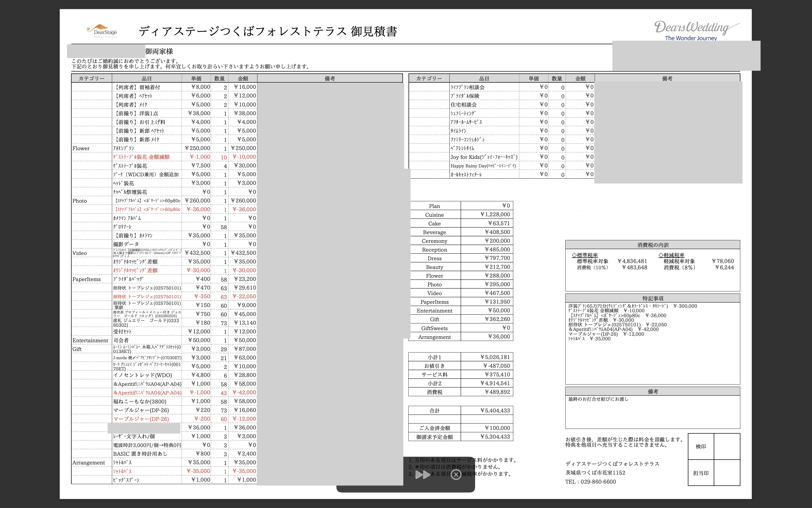Image resolution: width=812 pixels, height=508 pixels.
Task: Click the DearStage logo
Action: coord(102,31)
